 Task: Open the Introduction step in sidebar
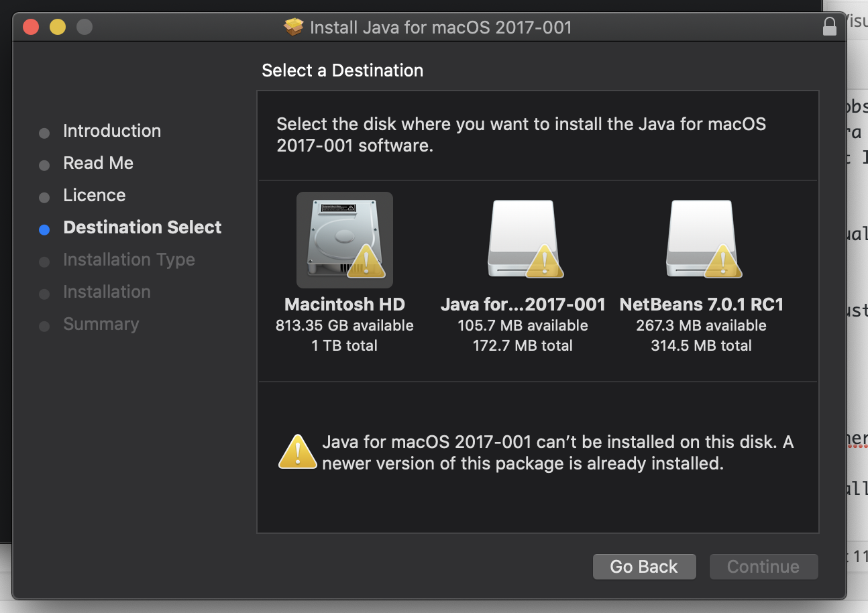tap(112, 131)
